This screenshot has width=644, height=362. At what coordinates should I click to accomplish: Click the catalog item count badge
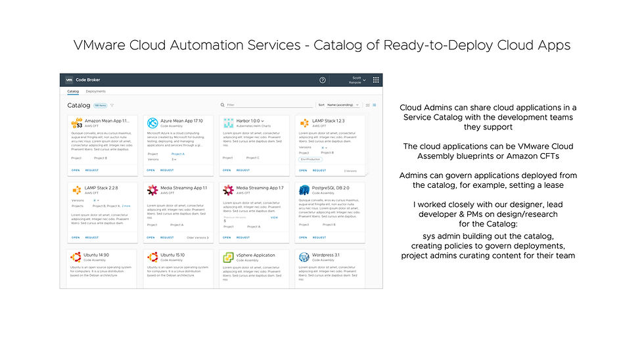click(100, 106)
